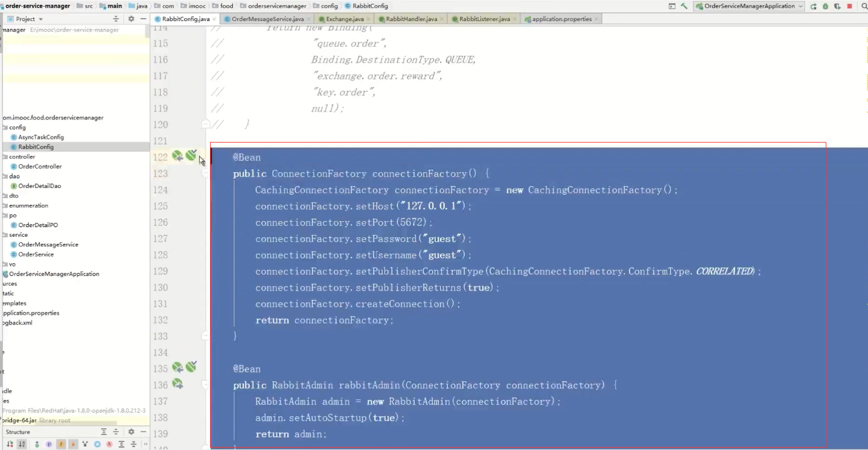This screenshot has width=868, height=450.
Task: Open Structure panel settings gear
Action: pos(131,432)
